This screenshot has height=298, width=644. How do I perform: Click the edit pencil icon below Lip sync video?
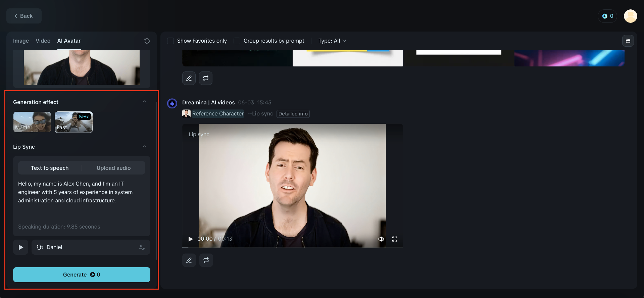point(189,260)
